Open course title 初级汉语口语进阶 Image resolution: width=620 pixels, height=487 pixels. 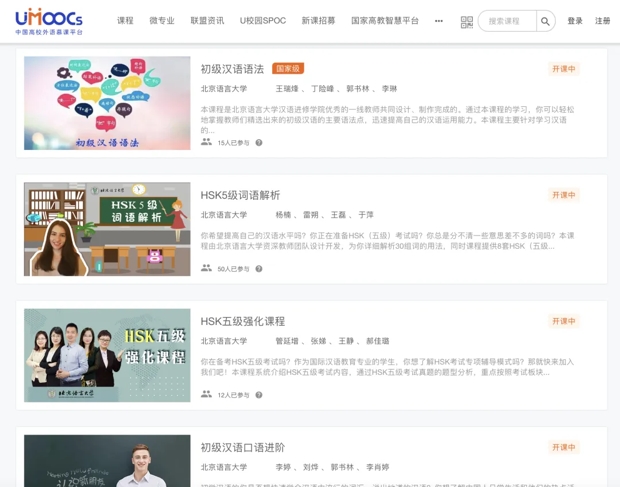pyautogui.click(x=243, y=447)
